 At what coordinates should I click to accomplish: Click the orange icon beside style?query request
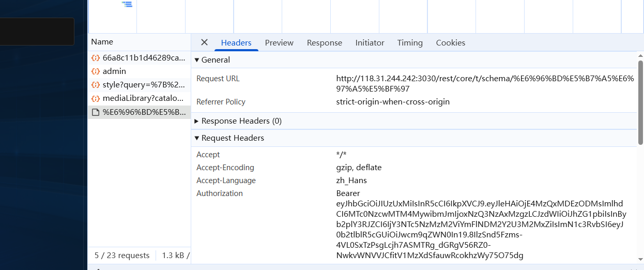tap(95, 85)
